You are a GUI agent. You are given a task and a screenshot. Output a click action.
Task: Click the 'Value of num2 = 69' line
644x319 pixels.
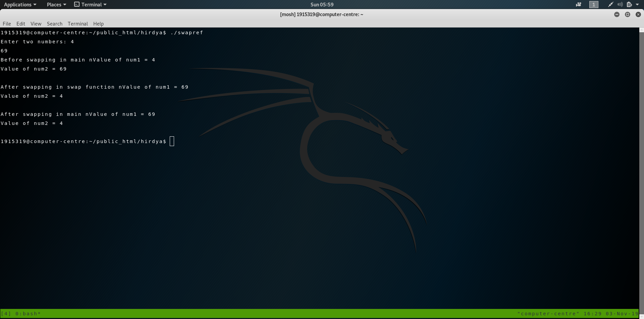tap(34, 69)
